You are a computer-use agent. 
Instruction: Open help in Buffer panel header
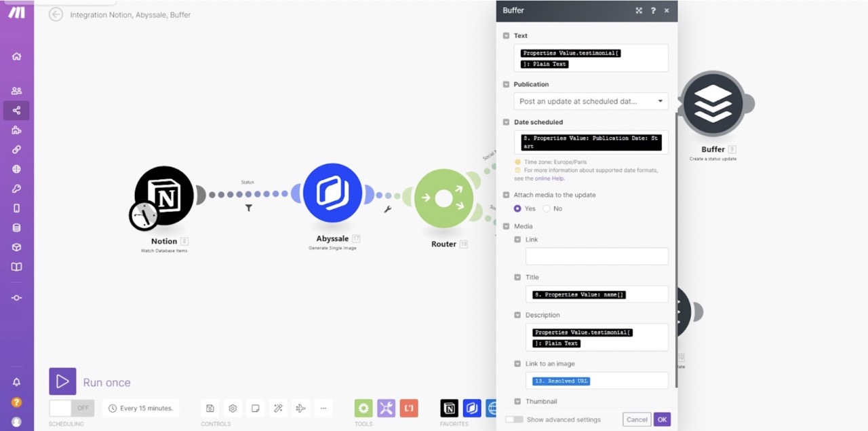click(x=653, y=10)
